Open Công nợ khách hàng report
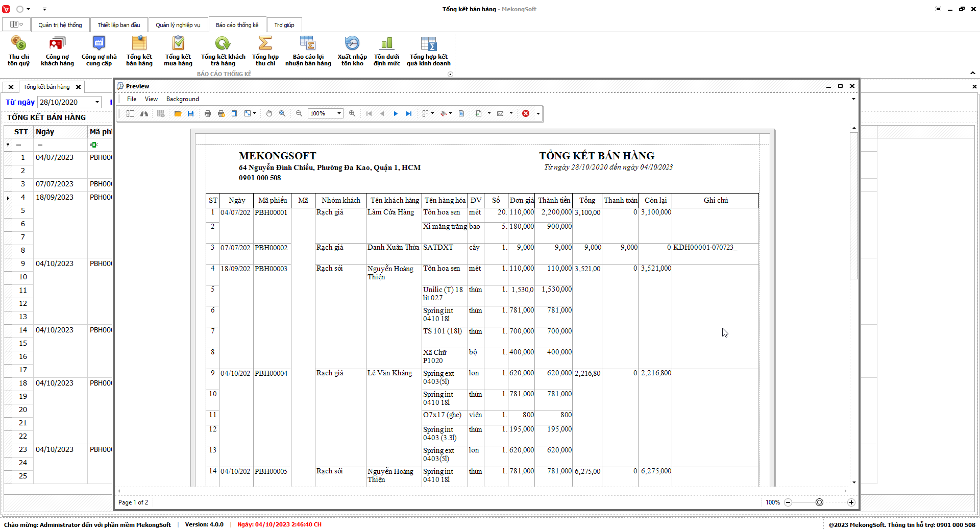The height and width of the screenshot is (529, 980). [x=57, y=51]
